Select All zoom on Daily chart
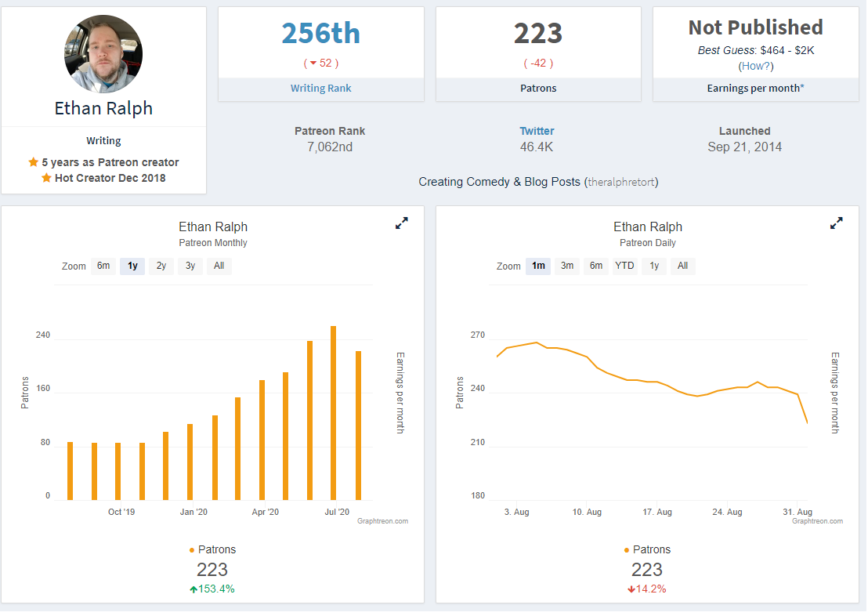 [x=683, y=266]
